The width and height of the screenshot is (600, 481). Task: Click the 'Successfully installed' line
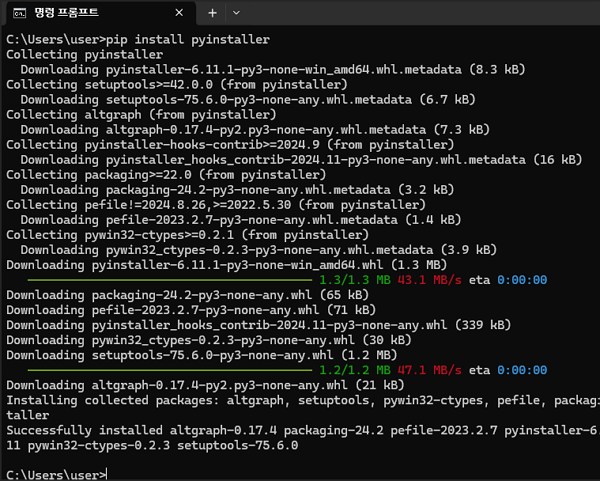(x=303, y=430)
